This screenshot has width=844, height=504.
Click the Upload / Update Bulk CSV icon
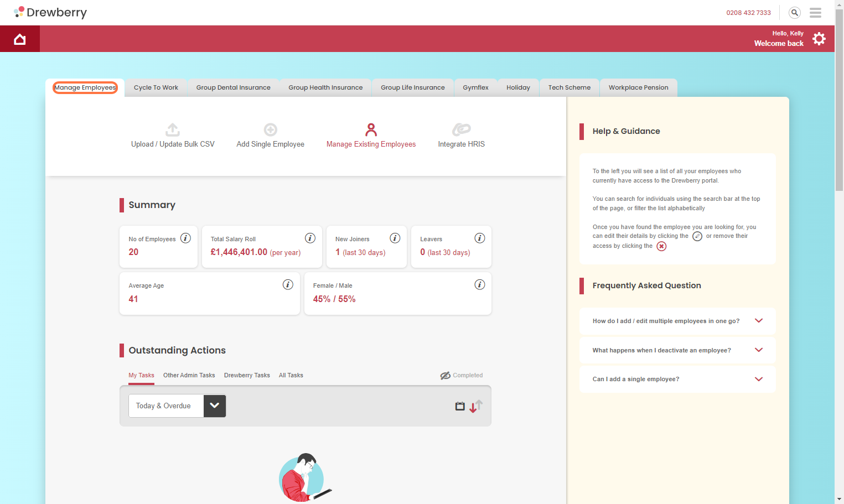tap(173, 129)
